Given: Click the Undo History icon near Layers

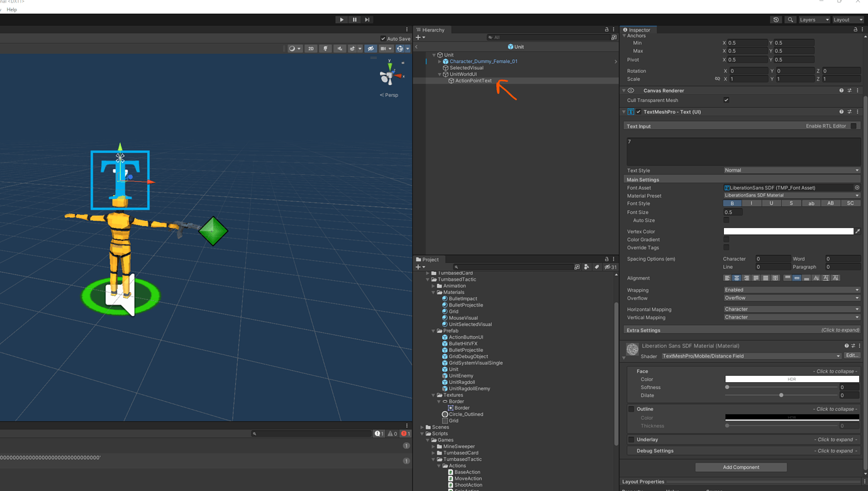Looking at the screenshot, I should (776, 20).
